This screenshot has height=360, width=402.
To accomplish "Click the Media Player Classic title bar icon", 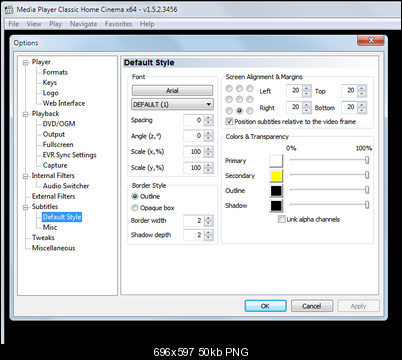I will point(9,9).
